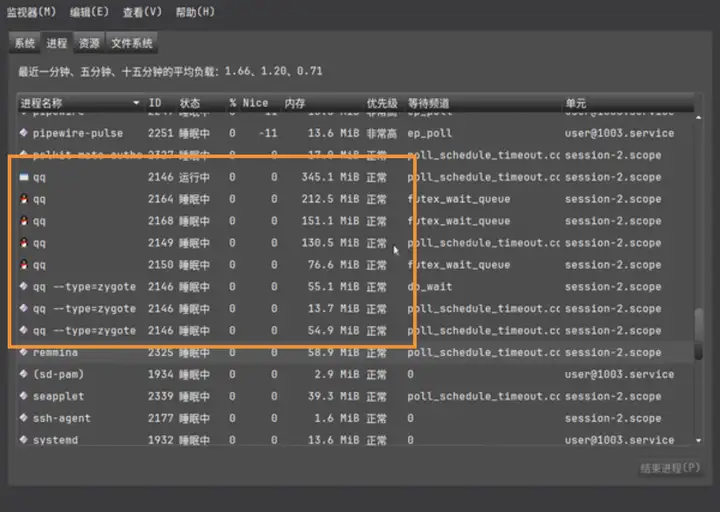This screenshot has width=720, height=512.
Task: Click process ID 1934
Action: pos(160,374)
